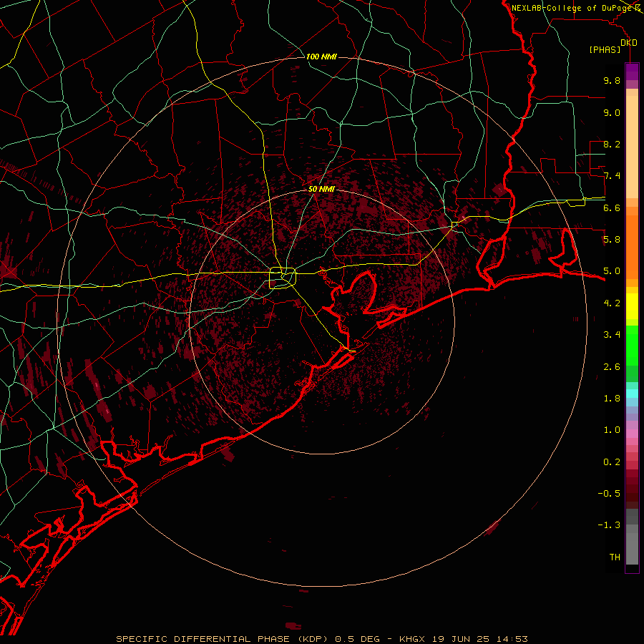Click the [PHAS] units label

coord(605,49)
